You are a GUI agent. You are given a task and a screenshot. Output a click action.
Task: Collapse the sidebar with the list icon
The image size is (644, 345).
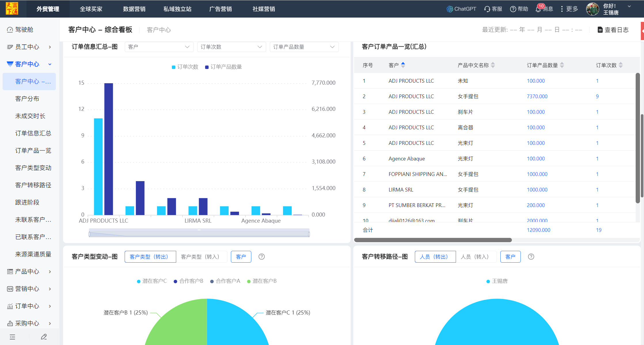coord(12,337)
